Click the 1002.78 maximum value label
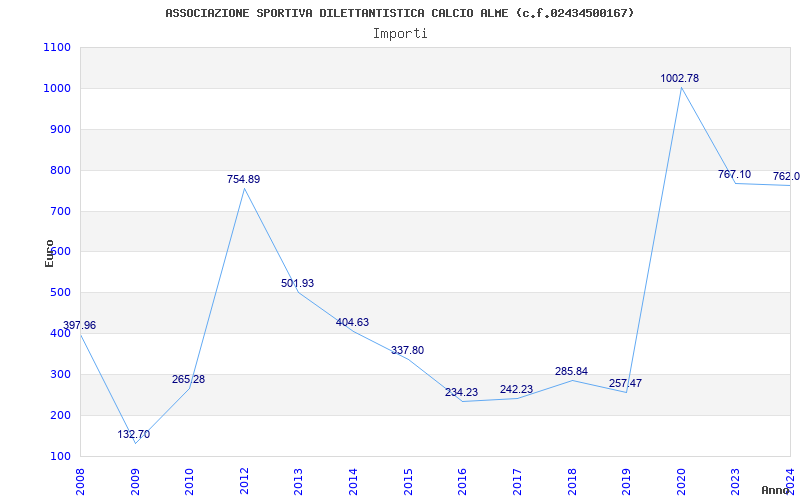Viewport: 800px width, 500px height. [x=680, y=79]
